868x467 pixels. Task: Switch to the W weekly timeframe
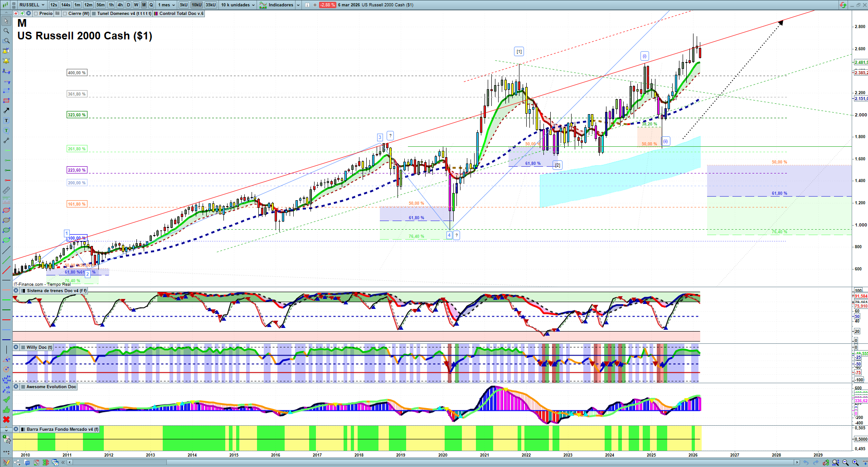click(136, 5)
